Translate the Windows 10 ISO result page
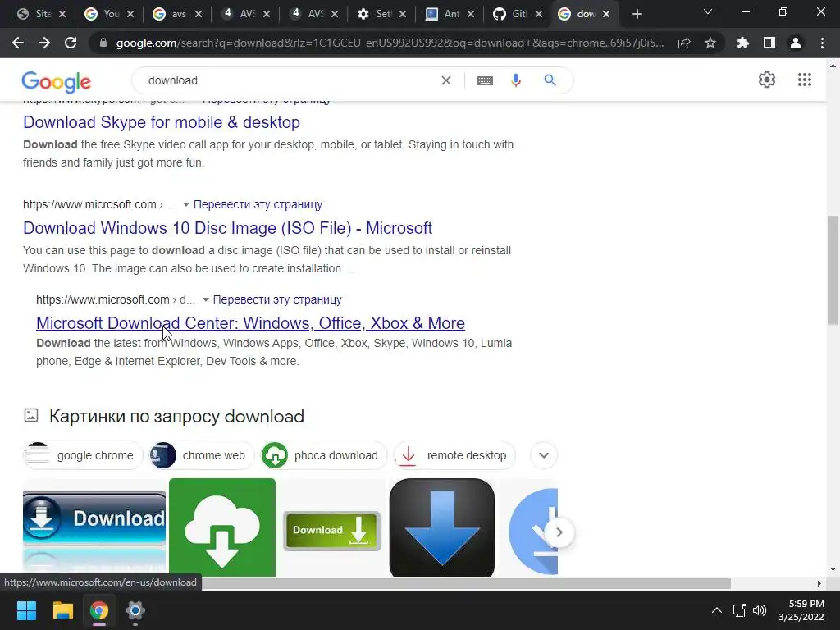Viewport: 840px width, 630px height. 258,204
